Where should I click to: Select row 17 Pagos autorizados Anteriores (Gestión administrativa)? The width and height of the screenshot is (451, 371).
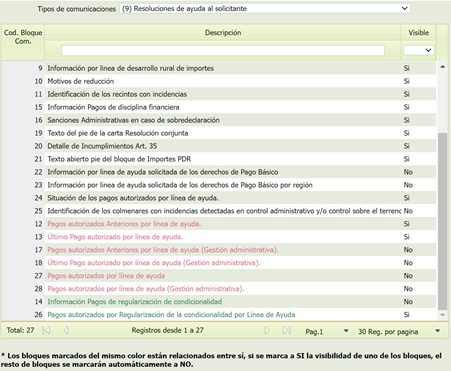coord(219,250)
